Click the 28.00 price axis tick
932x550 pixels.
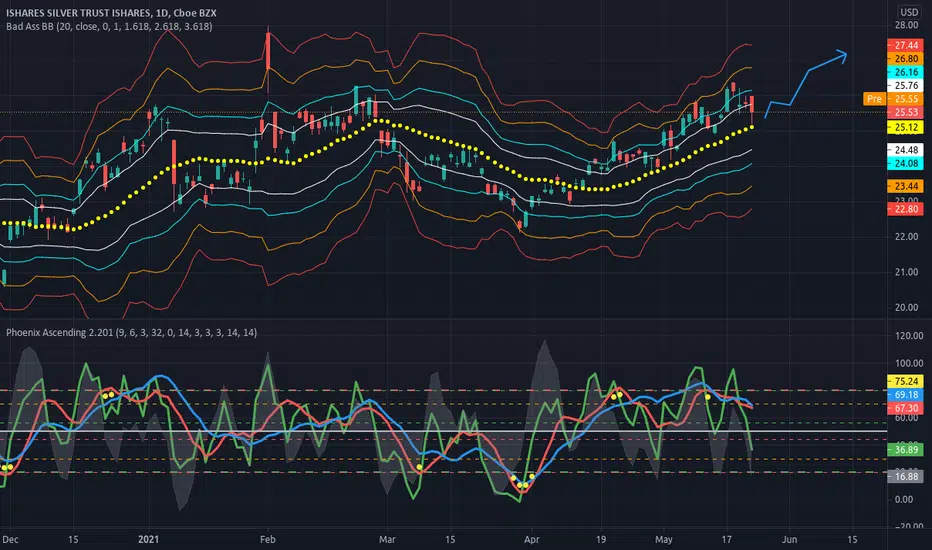tap(906, 25)
